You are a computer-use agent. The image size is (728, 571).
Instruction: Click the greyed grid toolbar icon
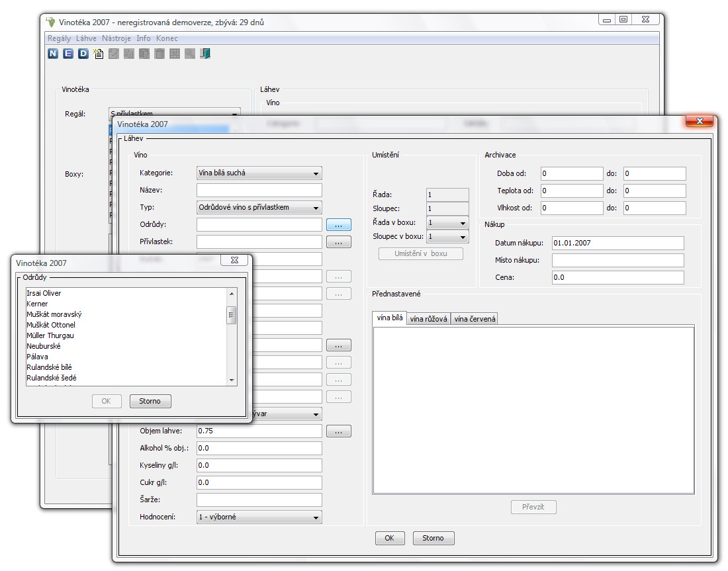175,54
